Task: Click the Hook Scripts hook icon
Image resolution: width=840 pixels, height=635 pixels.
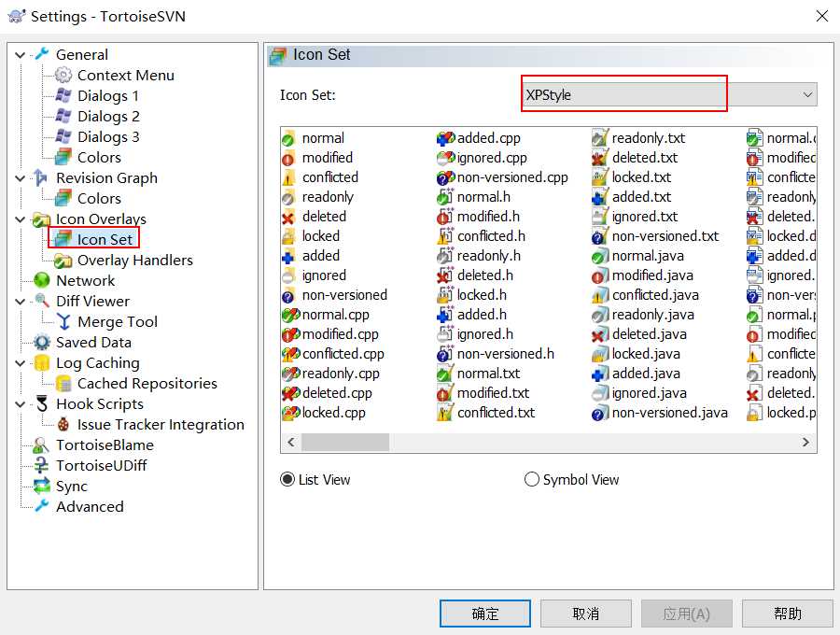Action: pyautogui.click(x=42, y=403)
